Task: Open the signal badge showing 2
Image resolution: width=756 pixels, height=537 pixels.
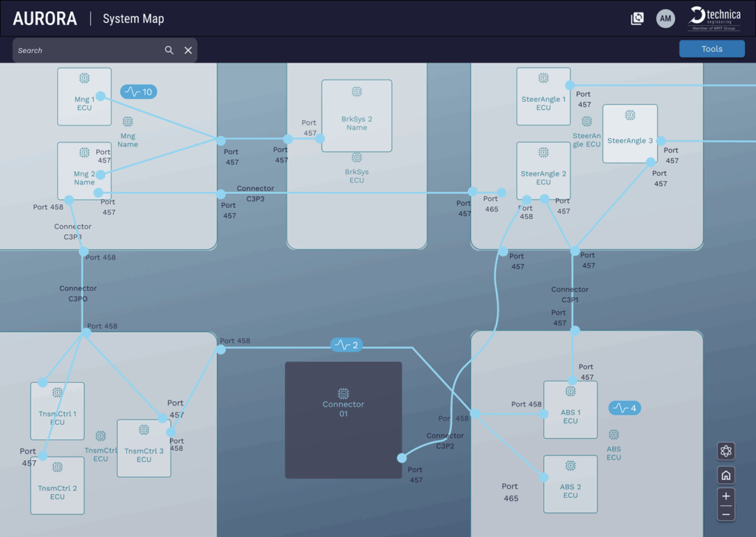Action: pos(346,345)
